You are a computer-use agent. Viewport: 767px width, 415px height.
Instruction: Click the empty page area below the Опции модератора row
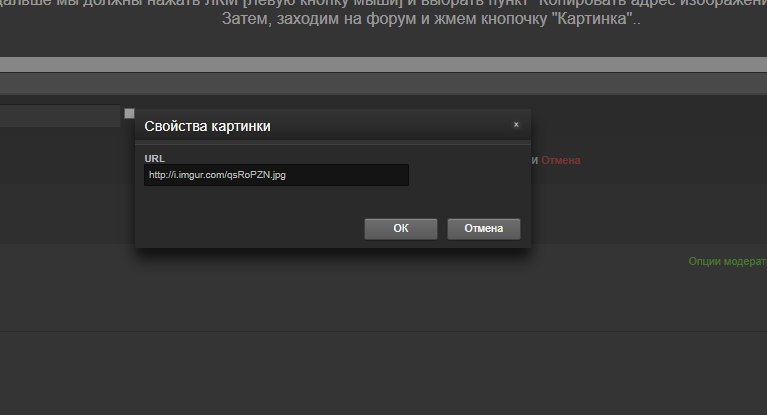384,300
